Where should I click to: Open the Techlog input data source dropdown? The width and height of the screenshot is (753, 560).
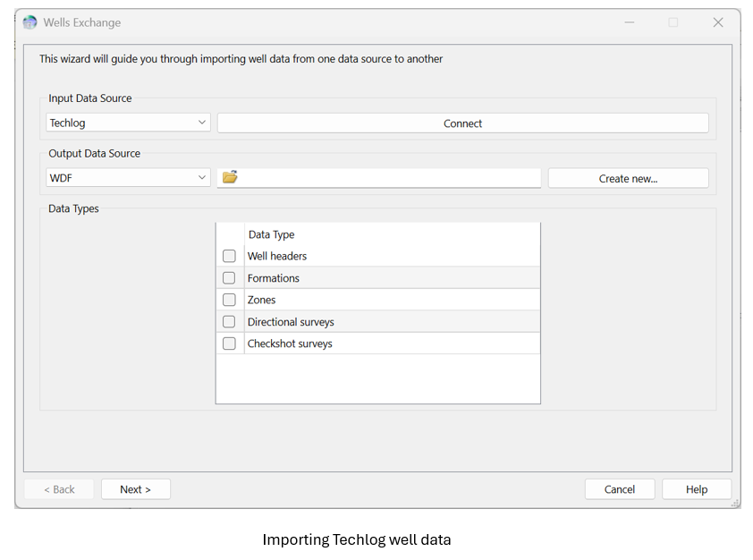(128, 123)
